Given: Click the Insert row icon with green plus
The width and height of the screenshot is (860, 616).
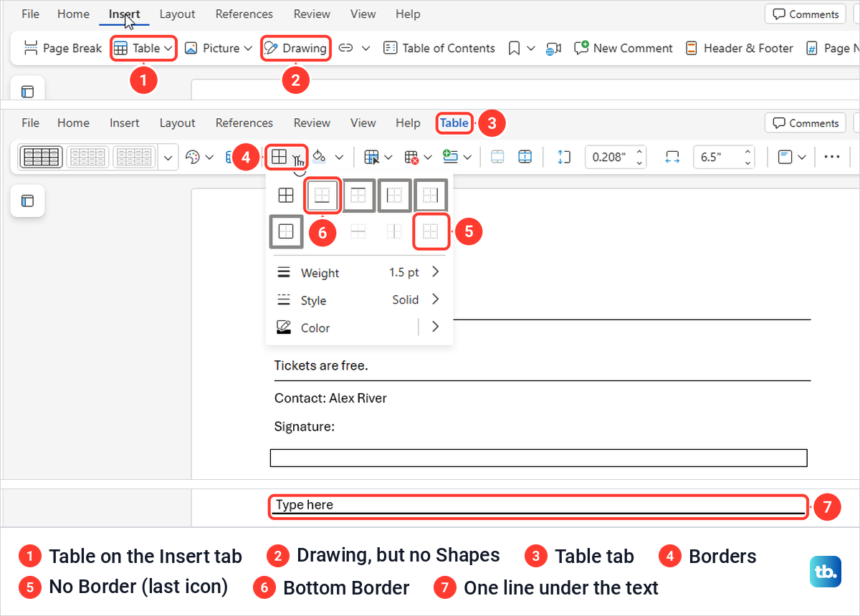Looking at the screenshot, I should [451, 157].
